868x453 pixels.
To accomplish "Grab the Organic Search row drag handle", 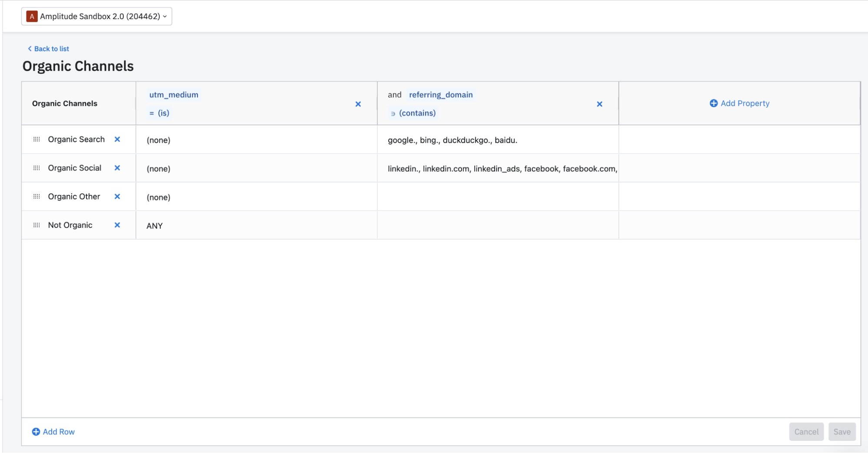I will point(36,139).
